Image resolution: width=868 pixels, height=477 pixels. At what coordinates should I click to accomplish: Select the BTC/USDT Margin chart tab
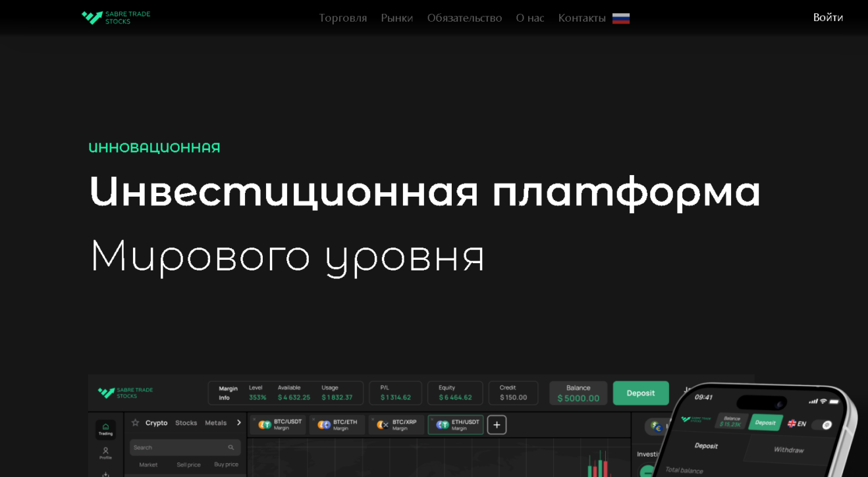[x=278, y=424]
